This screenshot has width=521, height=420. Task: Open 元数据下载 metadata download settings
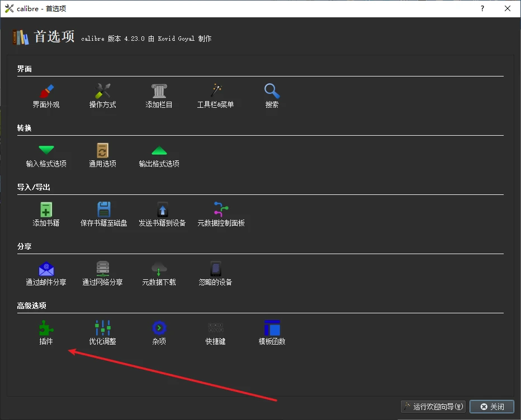pos(159,274)
